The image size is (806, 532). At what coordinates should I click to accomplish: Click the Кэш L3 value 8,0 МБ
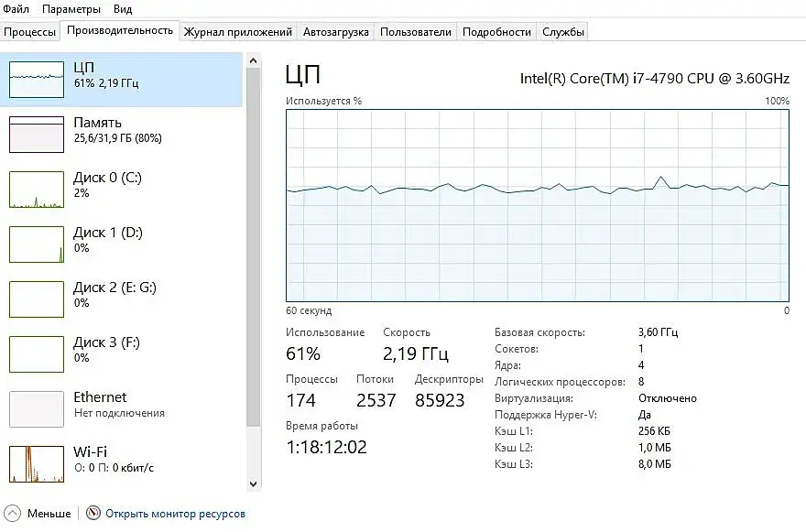coord(655,464)
